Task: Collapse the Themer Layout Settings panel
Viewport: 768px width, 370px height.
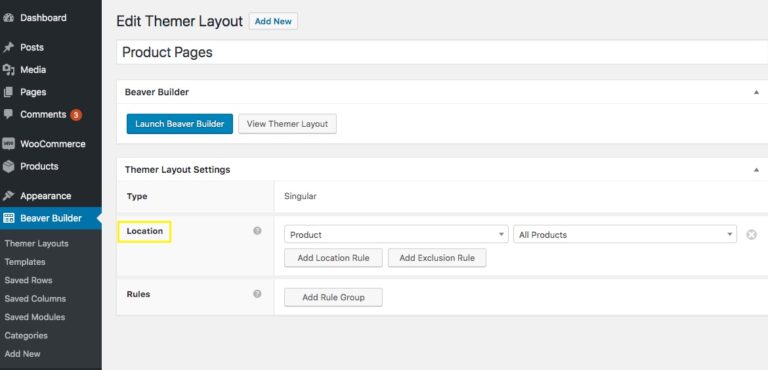Action: point(757,170)
